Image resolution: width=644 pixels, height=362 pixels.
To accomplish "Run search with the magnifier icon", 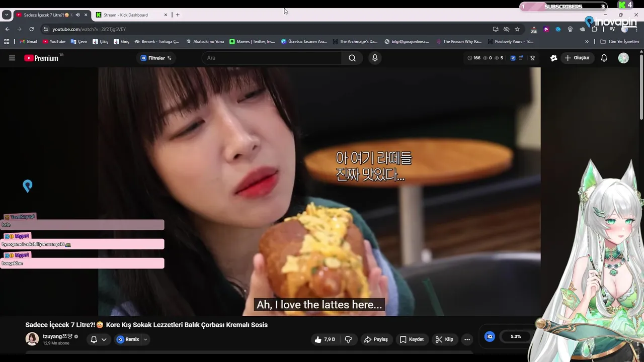I will [352, 58].
